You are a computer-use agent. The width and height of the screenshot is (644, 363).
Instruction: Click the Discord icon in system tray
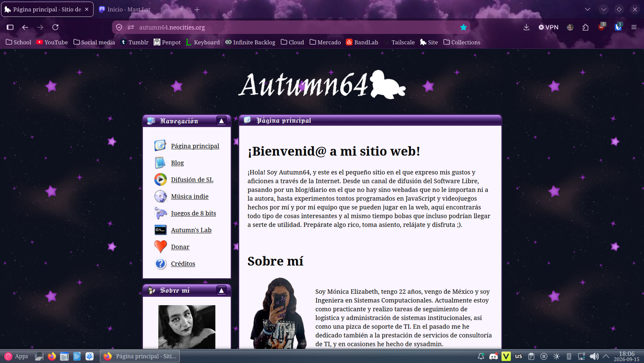click(493, 356)
